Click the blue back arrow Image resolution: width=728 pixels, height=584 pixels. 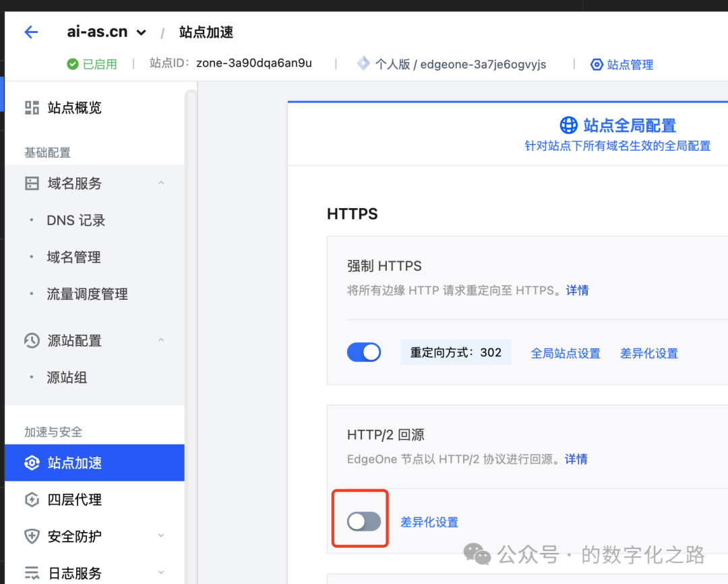[x=31, y=31]
